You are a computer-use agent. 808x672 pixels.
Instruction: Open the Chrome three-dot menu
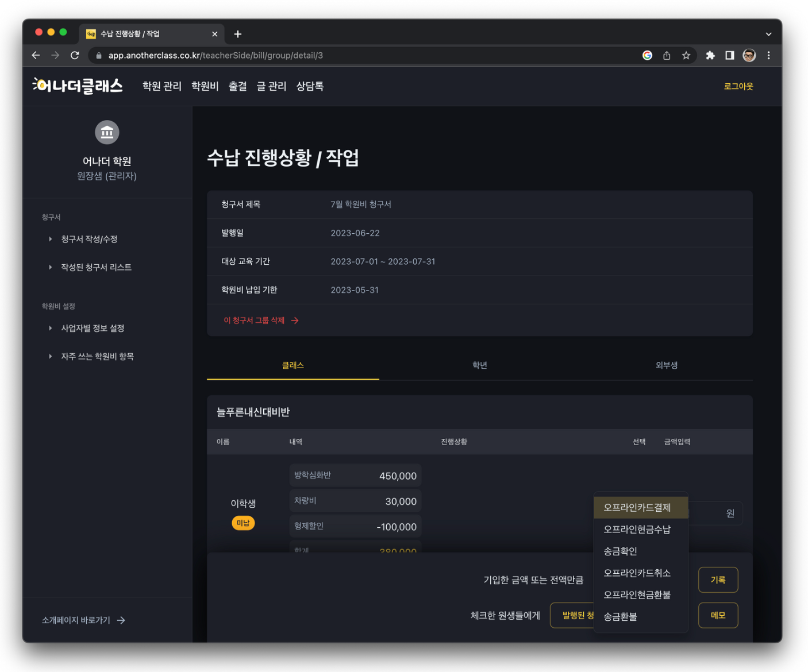point(768,55)
